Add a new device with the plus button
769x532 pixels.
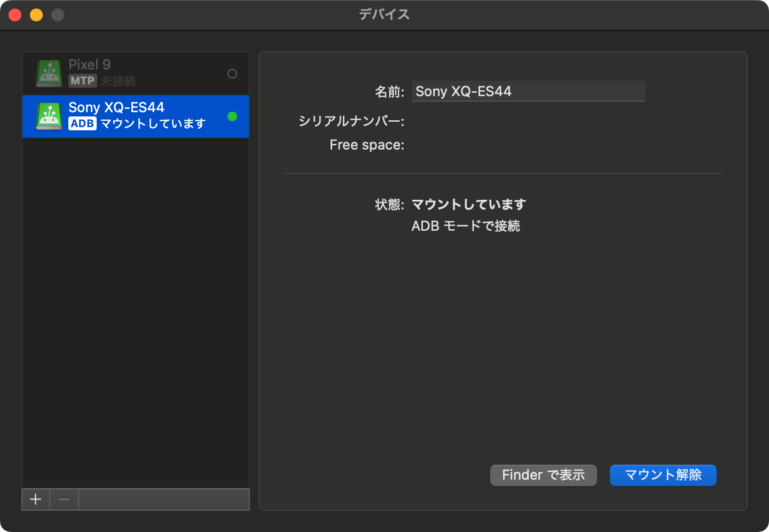36,499
